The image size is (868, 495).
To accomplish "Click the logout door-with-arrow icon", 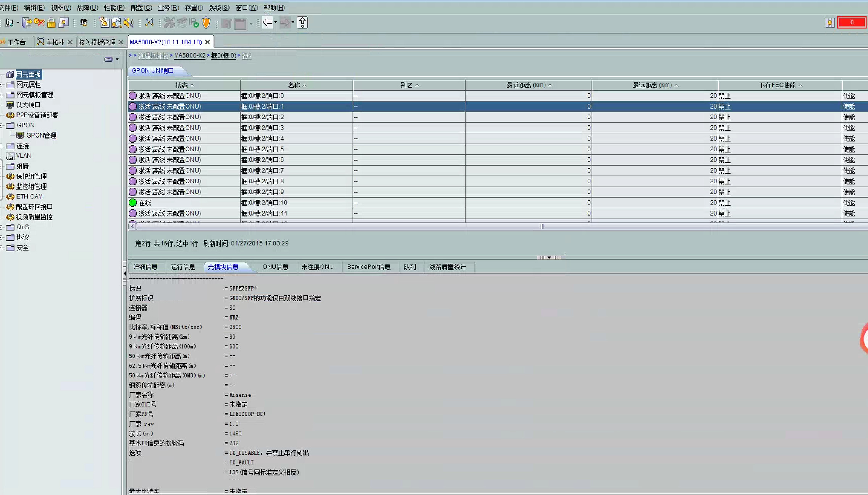I will [x=26, y=23].
